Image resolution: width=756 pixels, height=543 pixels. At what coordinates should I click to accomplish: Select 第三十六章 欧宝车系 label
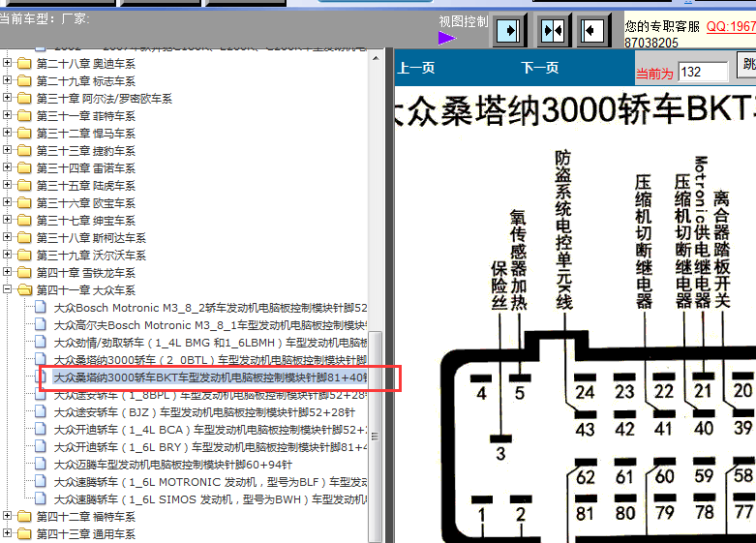coord(86,203)
